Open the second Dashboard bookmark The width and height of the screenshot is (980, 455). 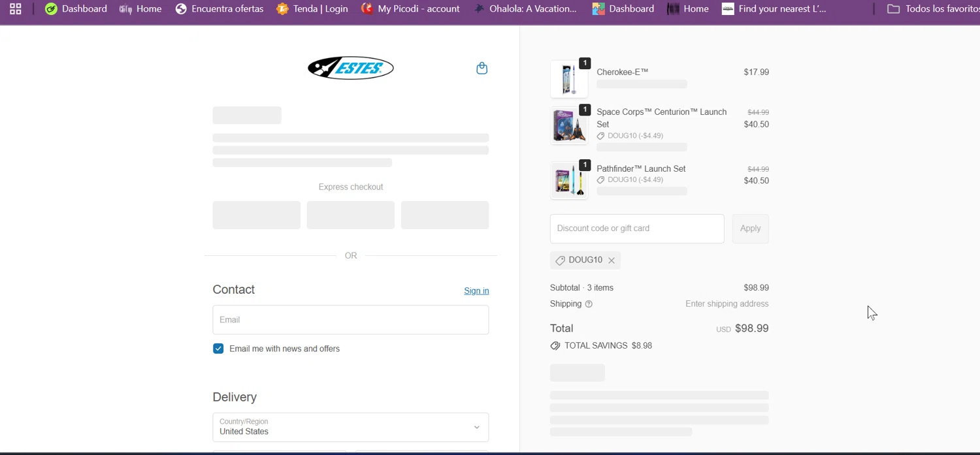623,9
